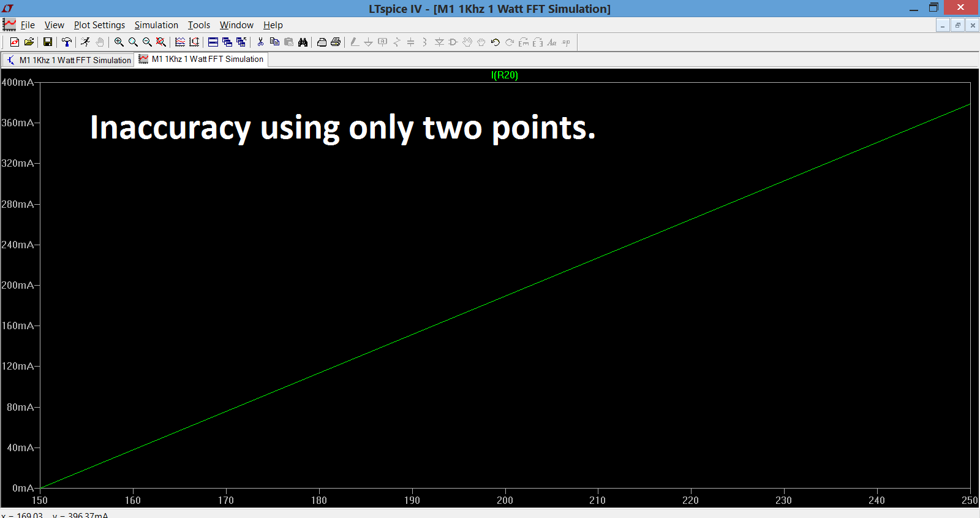The image size is (980, 518).
Task: Select the Place Text Aa icon
Action: (x=552, y=42)
